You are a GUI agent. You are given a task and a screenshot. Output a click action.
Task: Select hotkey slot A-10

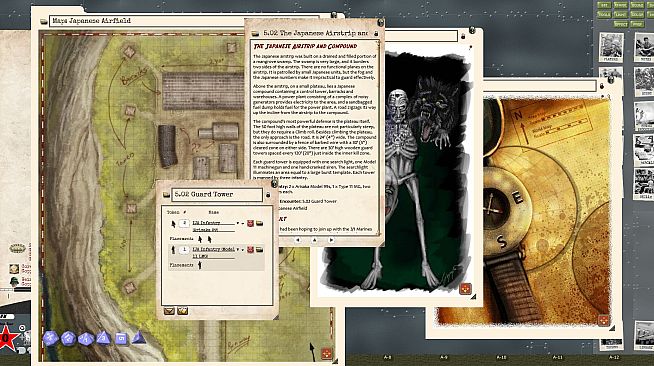point(501,357)
